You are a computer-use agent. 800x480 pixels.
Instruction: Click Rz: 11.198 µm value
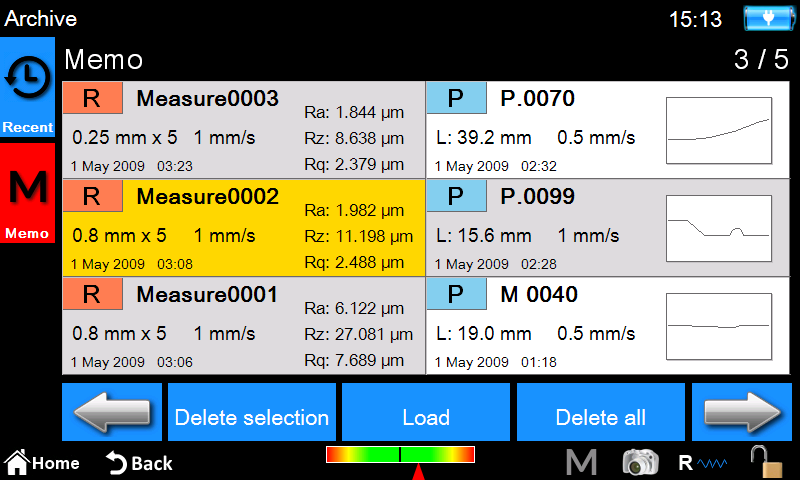click(x=359, y=236)
